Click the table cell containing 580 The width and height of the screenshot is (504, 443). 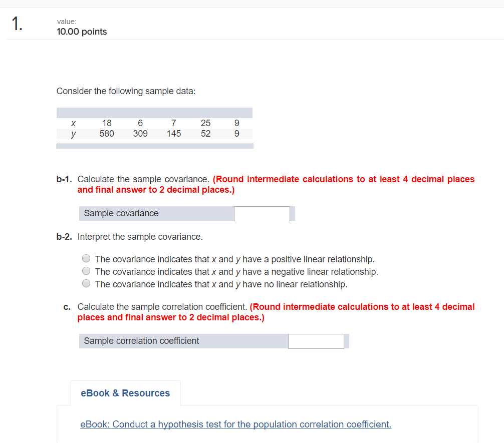(107, 134)
